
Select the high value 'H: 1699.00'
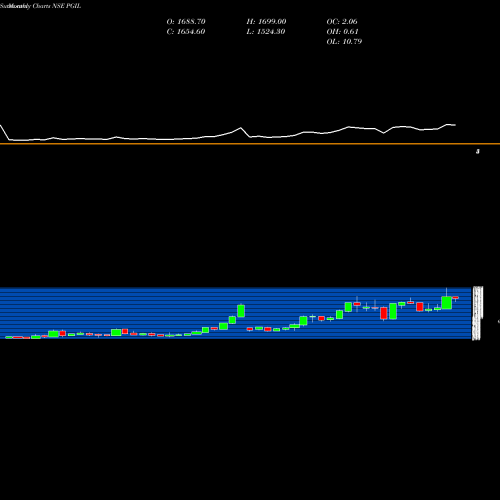[x=266, y=22]
